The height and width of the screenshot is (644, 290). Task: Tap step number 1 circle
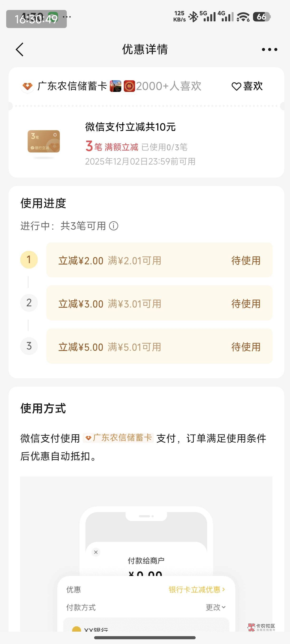tap(29, 260)
